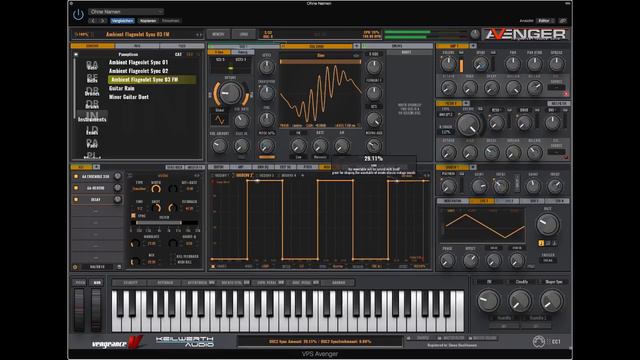Viewport: 640px width, 360px height.
Task: Click the LFO rate knob
Action: click(x=547, y=224)
